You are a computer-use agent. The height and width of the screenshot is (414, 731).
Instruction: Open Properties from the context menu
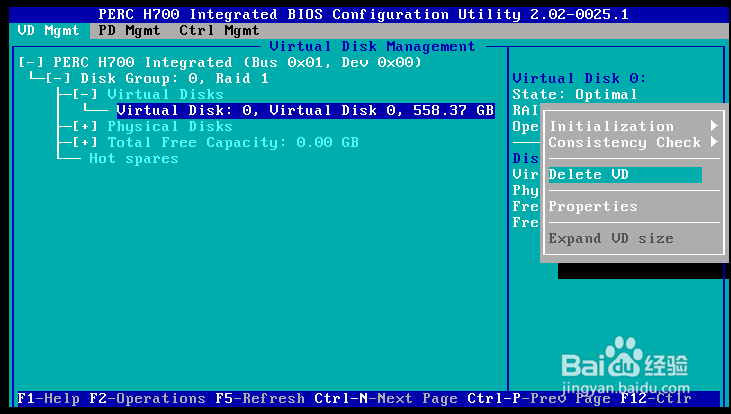[593, 207]
